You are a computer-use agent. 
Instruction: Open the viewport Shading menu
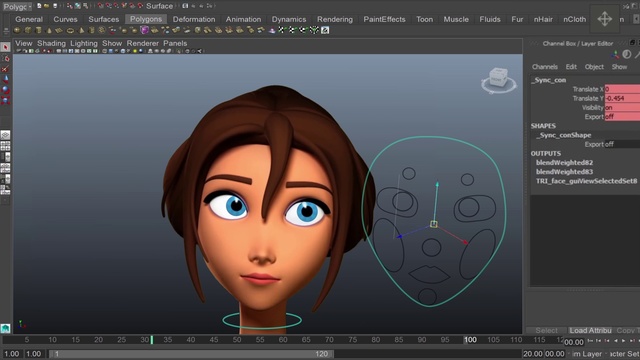(x=51, y=43)
